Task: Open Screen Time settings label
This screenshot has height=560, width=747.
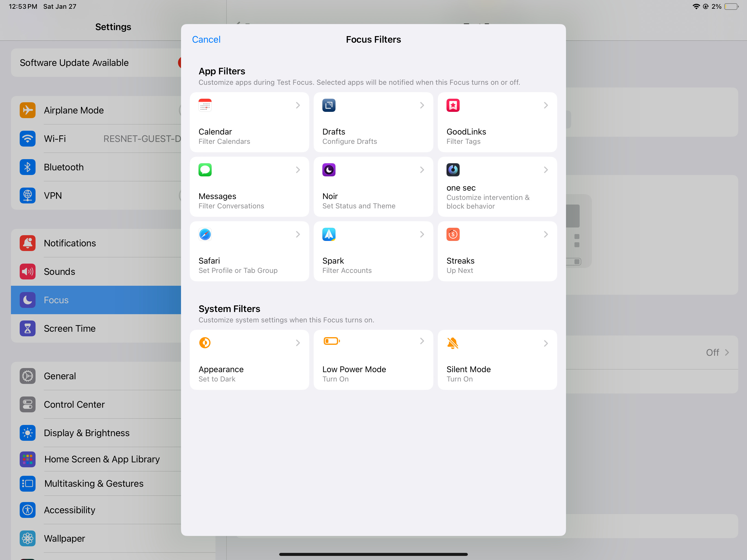Action: (x=69, y=328)
